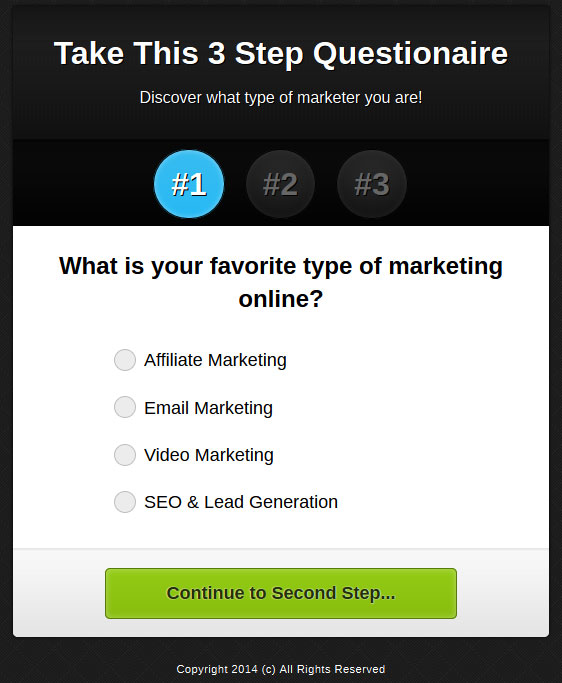Click the "Take This 3 Step Questionaire" heading

(281, 54)
